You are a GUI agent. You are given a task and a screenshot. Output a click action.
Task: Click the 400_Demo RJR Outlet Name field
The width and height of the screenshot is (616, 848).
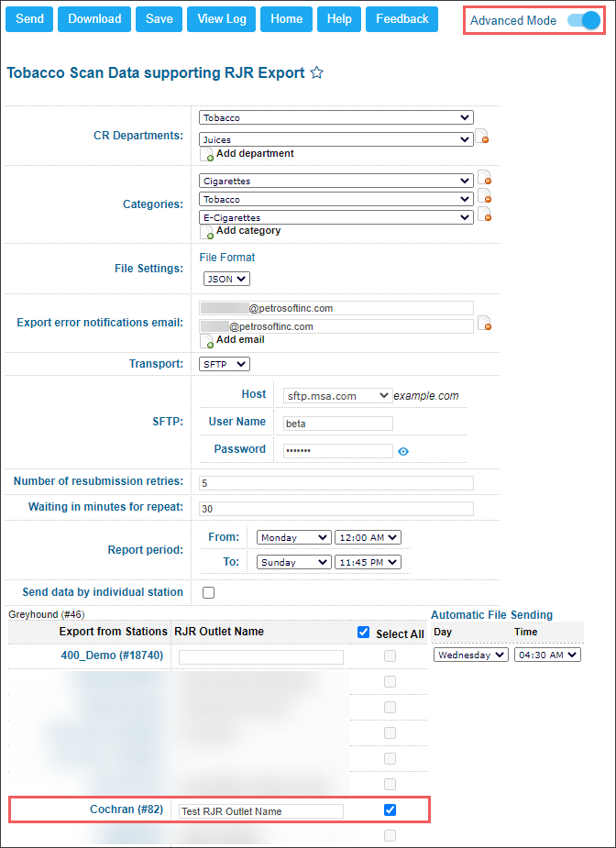click(x=260, y=657)
